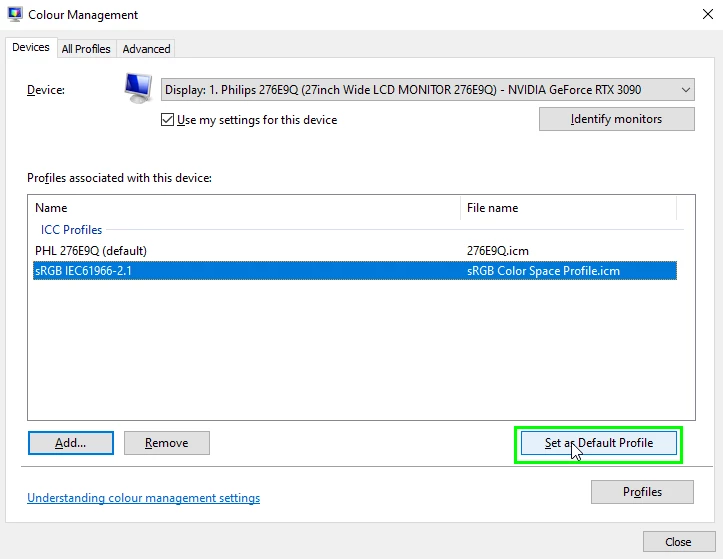Switch to the Devices tab
The image size is (723, 559).
31,48
